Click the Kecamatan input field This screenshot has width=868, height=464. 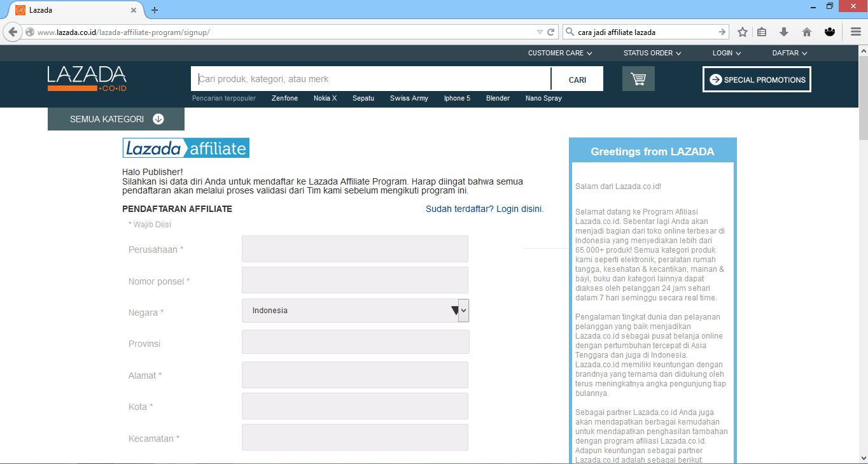(355, 437)
